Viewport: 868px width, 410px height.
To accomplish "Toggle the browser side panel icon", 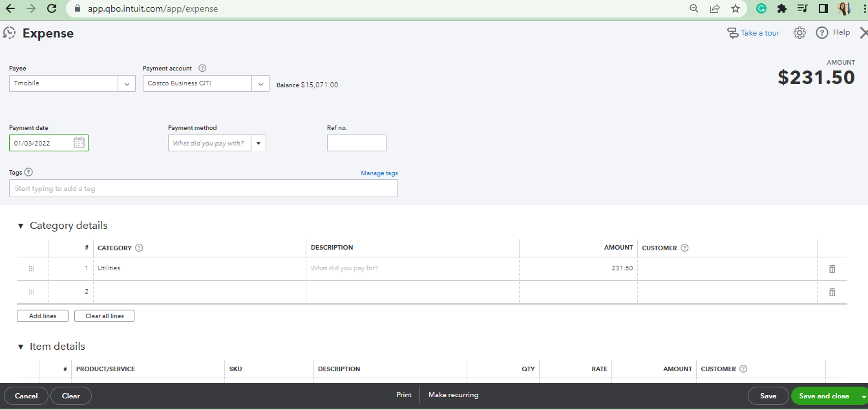I will (x=823, y=8).
